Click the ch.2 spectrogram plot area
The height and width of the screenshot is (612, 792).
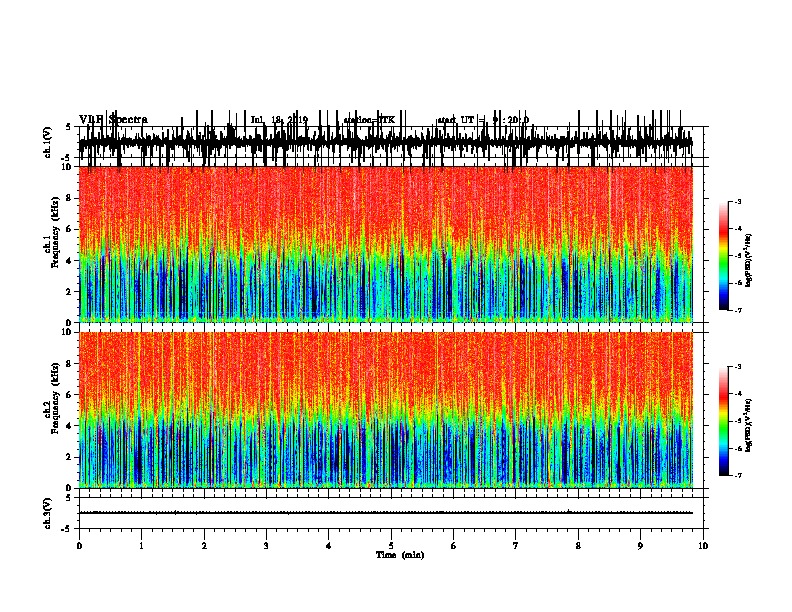click(x=385, y=410)
